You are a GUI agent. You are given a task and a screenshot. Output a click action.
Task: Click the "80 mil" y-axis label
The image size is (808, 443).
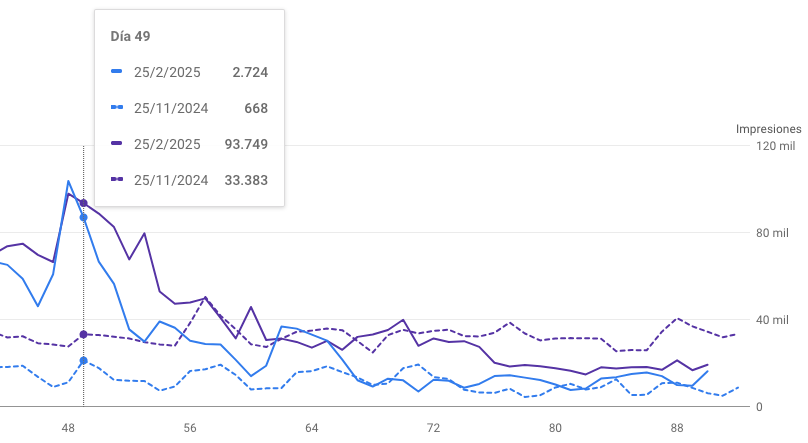click(x=776, y=234)
